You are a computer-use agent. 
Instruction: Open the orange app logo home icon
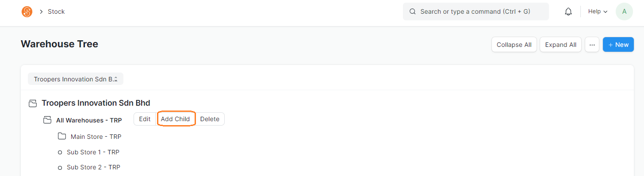point(27,11)
